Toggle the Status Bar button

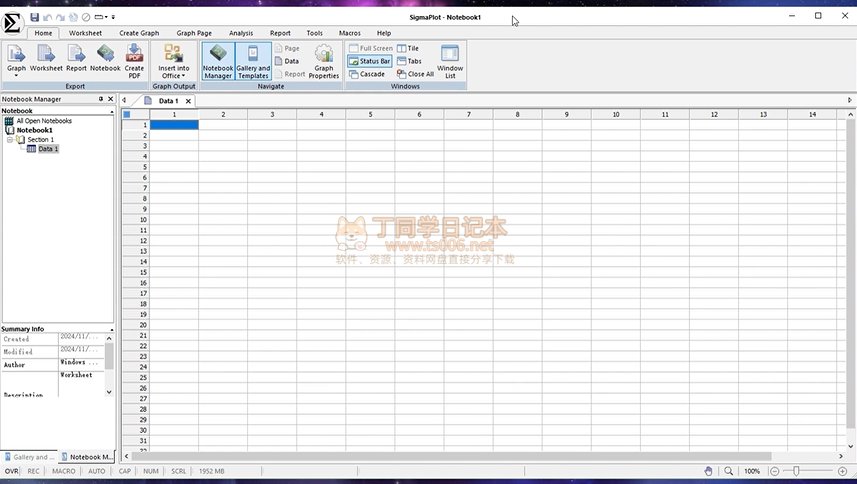click(x=369, y=61)
